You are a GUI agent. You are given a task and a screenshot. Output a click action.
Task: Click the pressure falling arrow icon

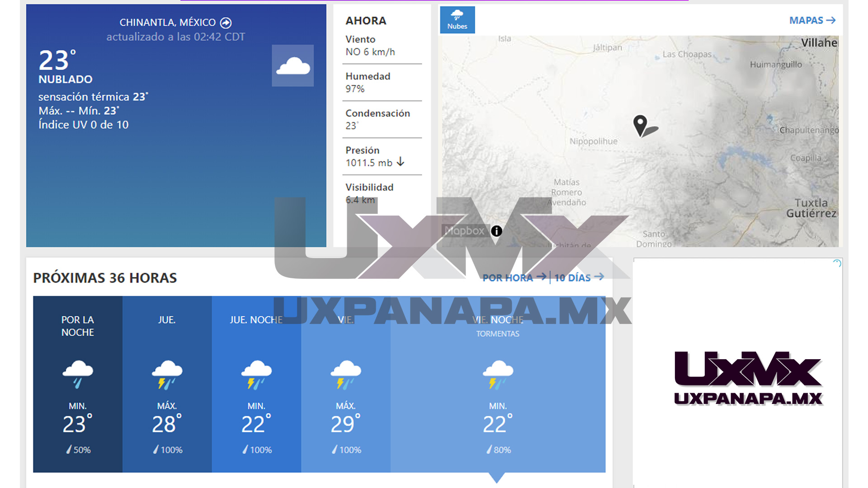[x=401, y=162]
